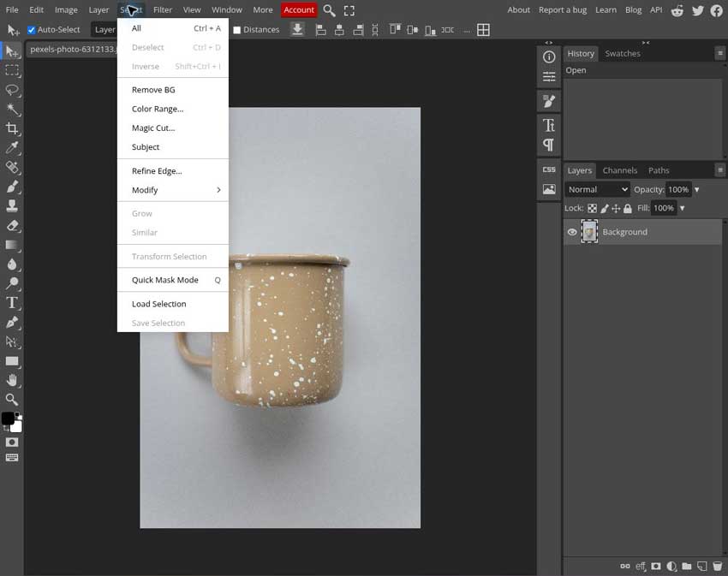Select the Brush tool

(12, 187)
